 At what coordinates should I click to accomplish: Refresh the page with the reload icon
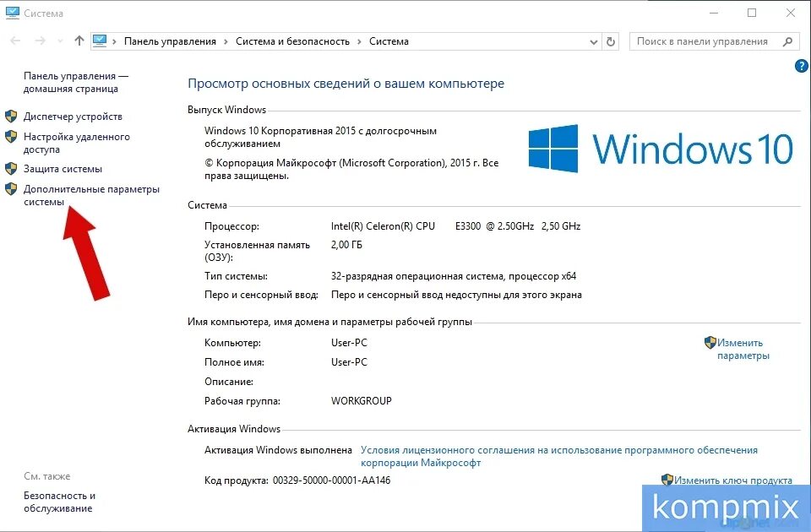click(x=611, y=41)
